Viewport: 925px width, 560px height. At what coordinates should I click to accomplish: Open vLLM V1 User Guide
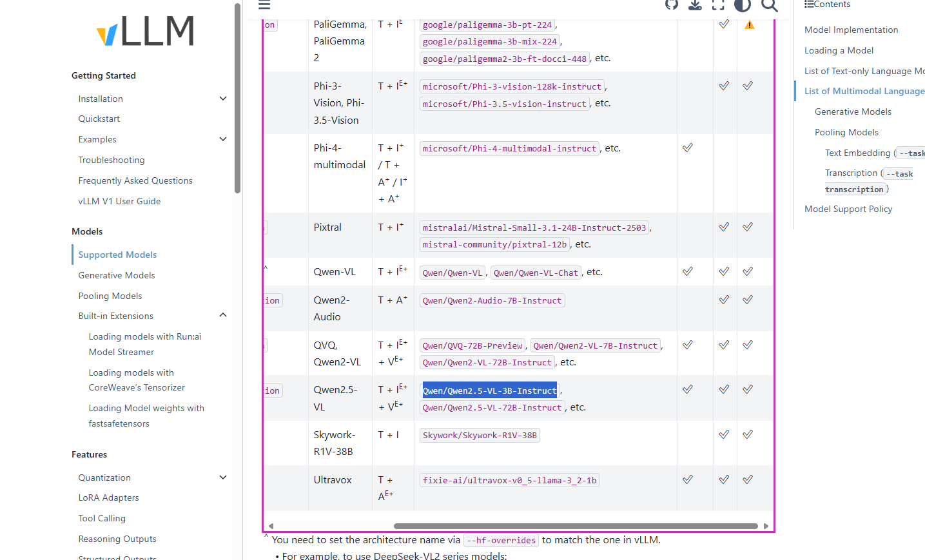[x=119, y=202]
